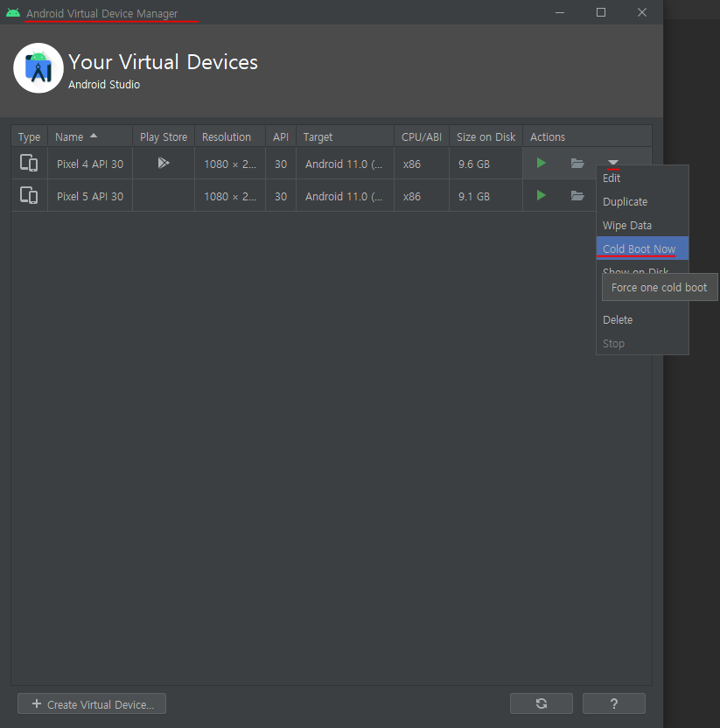Open Pixel 5 API 30 folder icon
720x728 pixels.
click(577, 195)
